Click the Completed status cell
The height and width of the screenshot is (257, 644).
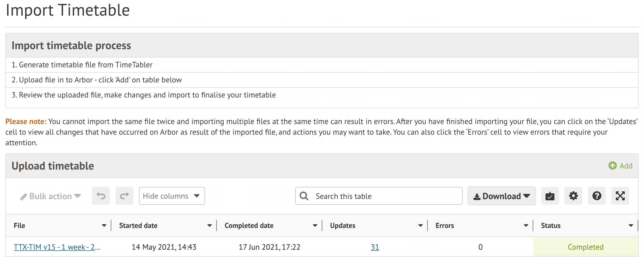coord(585,247)
